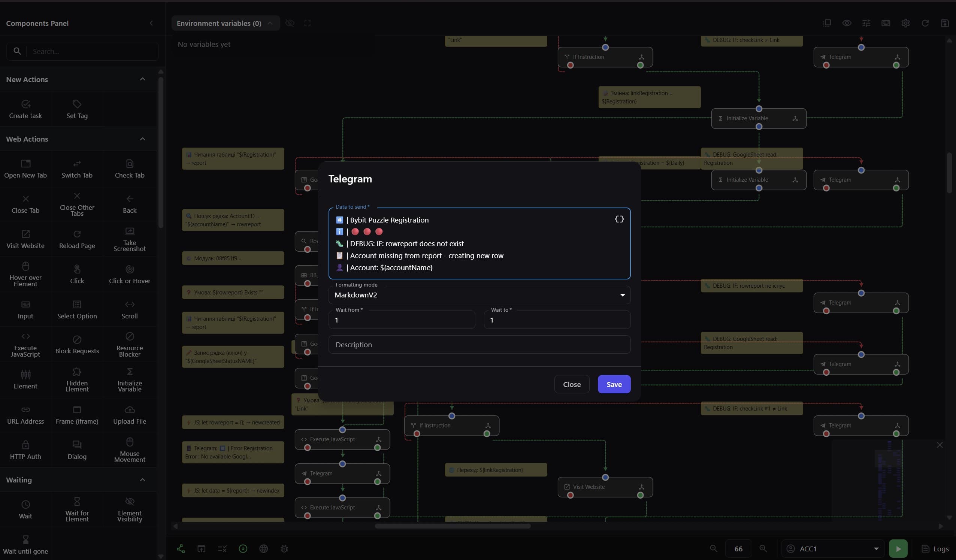Choose the Hover over Element action
The width and height of the screenshot is (956, 560).
pyautogui.click(x=25, y=274)
